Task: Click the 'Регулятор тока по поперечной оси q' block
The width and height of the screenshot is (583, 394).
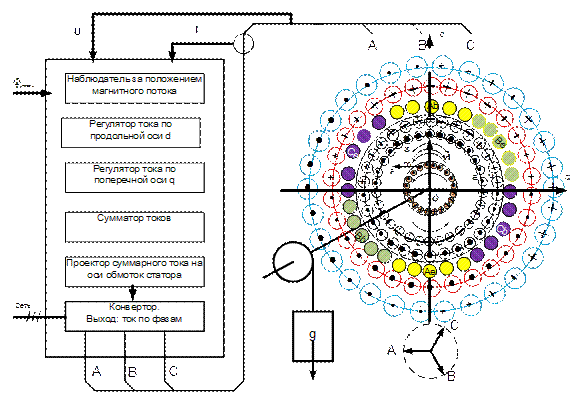Action: click(135, 177)
